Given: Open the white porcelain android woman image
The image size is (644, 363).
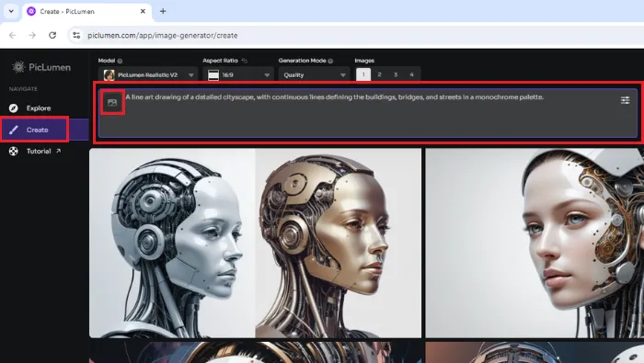Looking at the screenshot, I should click(535, 243).
